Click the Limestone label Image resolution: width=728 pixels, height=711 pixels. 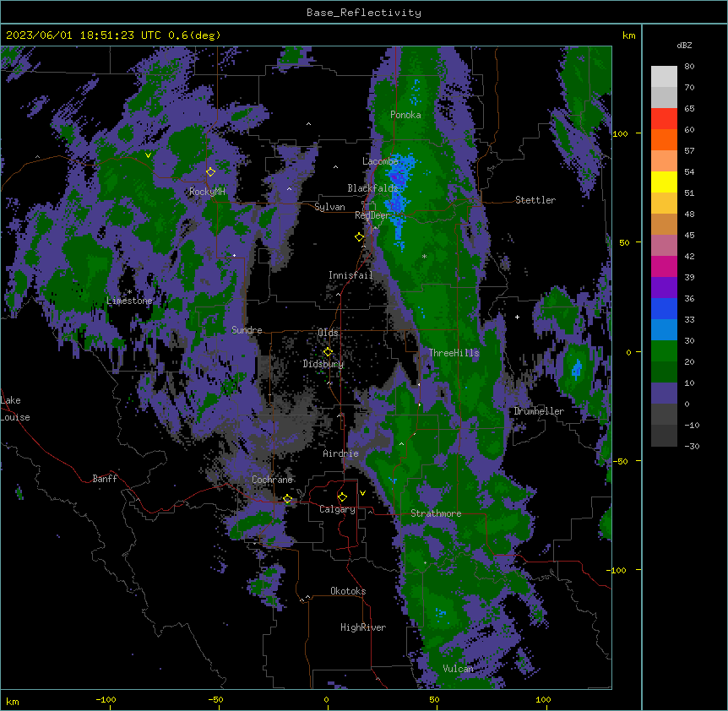129,301
